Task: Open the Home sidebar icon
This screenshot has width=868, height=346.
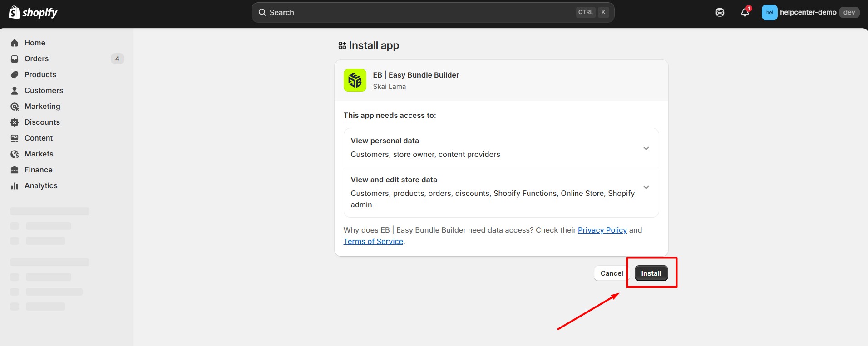Action: (x=15, y=43)
